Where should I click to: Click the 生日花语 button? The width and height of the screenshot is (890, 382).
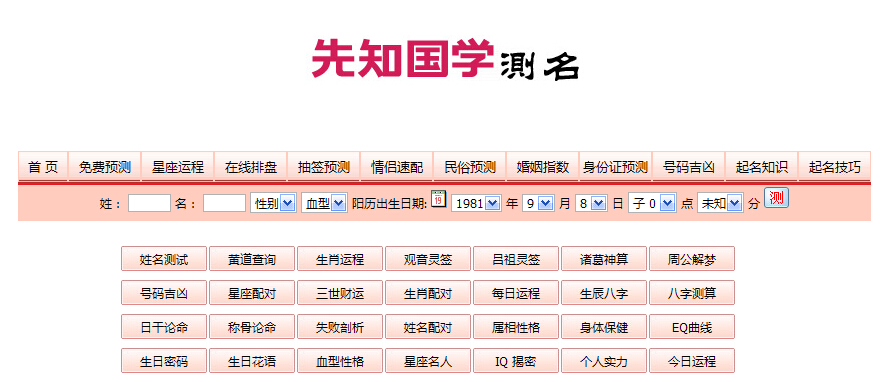click(x=252, y=361)
